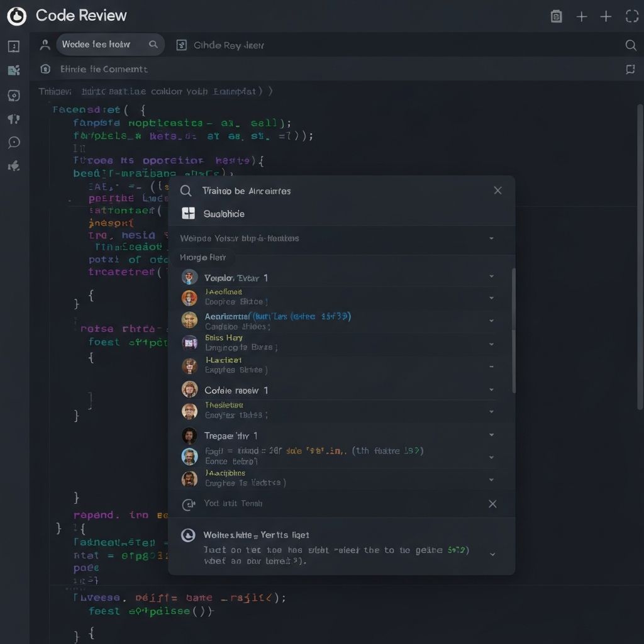Click the magnifier icon in the popup header
644x644 pixels.
click(186, 191)
